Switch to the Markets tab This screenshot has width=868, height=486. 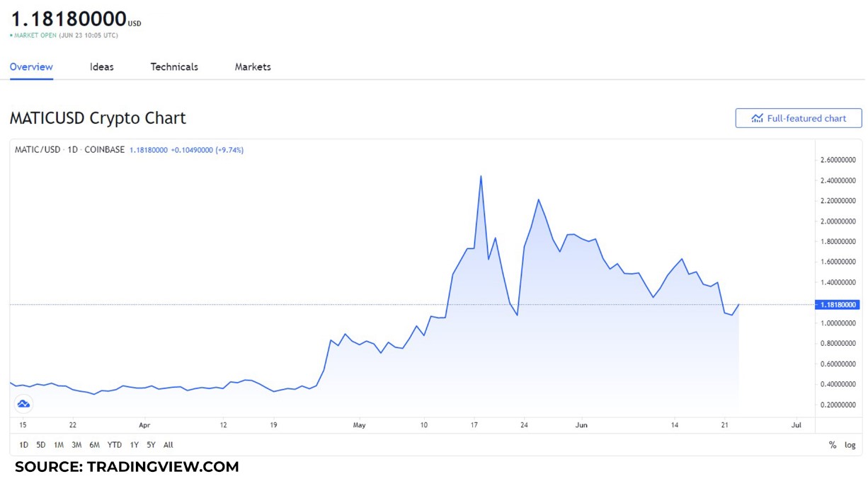tap(253, 66)
